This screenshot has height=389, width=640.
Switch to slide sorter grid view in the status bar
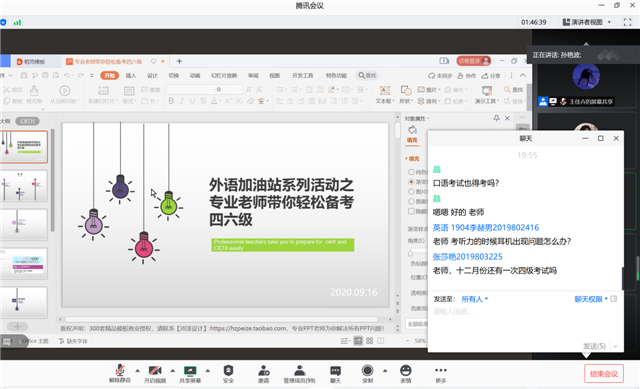(x=369, y=341)
